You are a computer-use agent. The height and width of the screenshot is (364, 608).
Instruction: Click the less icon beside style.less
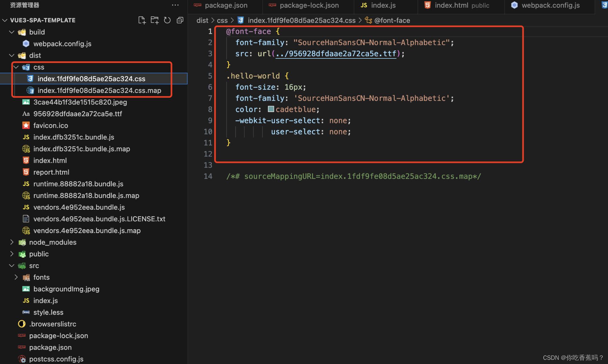tap(26, 312)
